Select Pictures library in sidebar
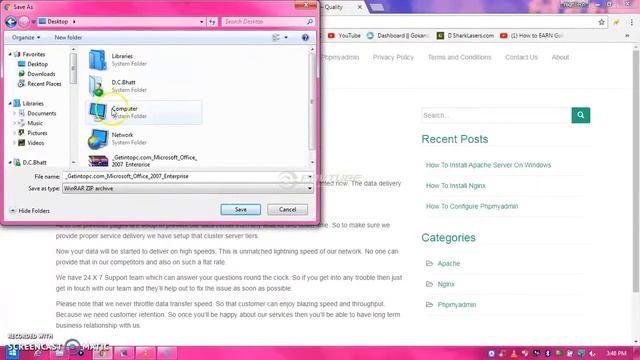640x360 pixels. [x=33, y=133]
